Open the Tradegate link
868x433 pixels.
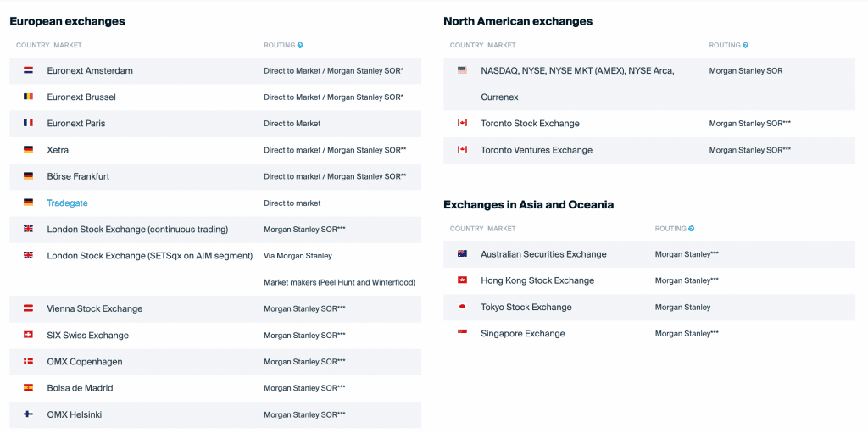pyautogui.click(x=67, y=203)
